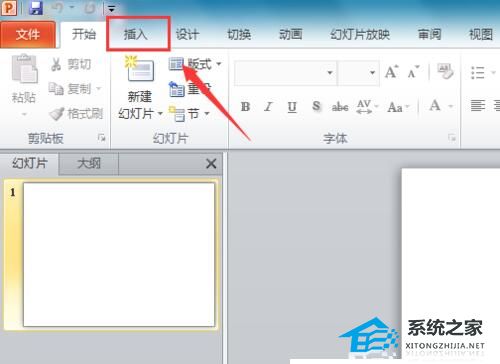Toggle bold formatting
Image resolution: width=500 pixels, height=364 pixels.
point(246,107)
